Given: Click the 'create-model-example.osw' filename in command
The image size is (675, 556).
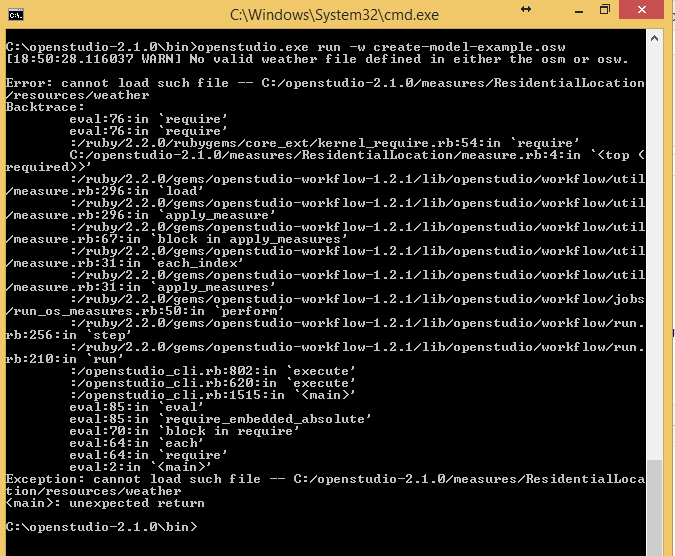Looking at the screenshot, I should (469, 47).
